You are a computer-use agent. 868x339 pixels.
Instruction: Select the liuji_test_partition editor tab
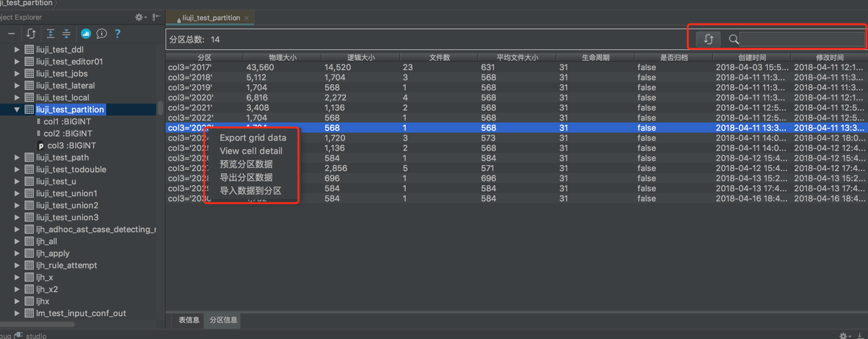[x=210, y=18]
